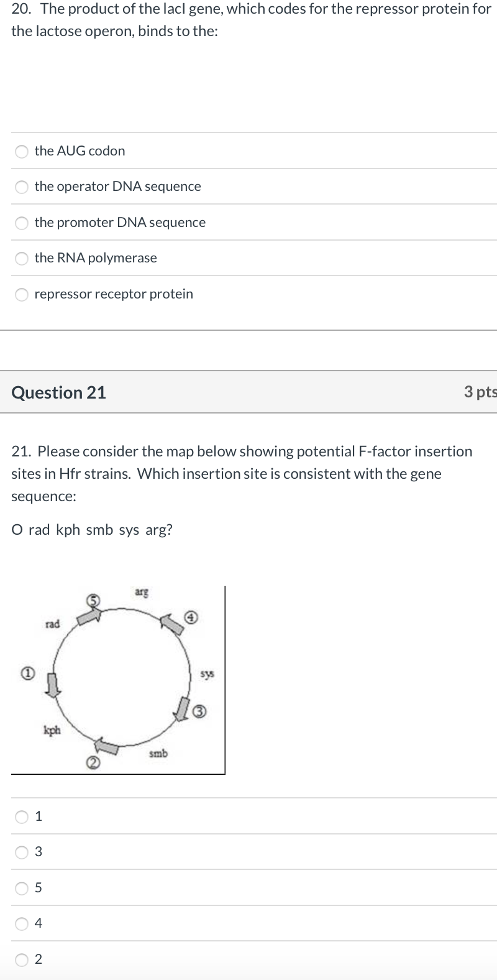497x980 pixels.
Task: Select answer 5 for Question 21
Action: (21, 888)
